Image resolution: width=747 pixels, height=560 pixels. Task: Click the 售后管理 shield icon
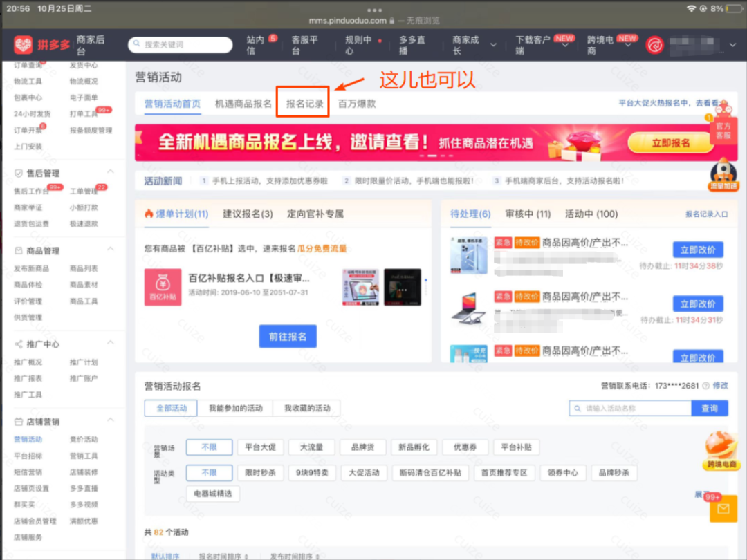pos(19,174)
